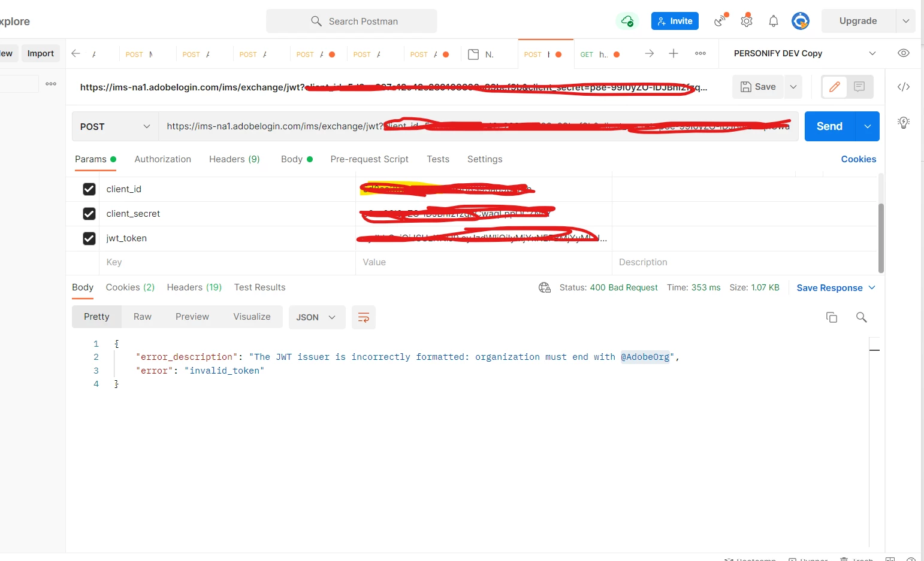Uncheck the jwt_token parameter checkbox

click(89, 238)
